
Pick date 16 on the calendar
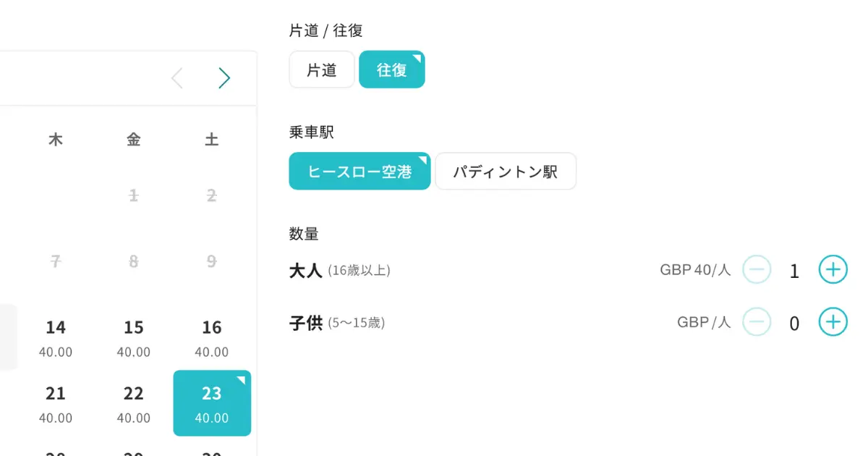(212, 337)
